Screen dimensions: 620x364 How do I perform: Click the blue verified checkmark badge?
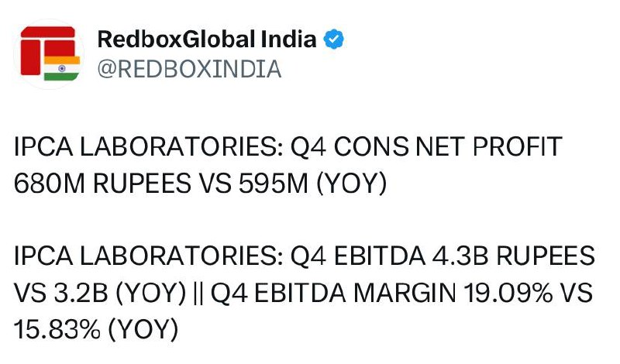coord(334,39)
